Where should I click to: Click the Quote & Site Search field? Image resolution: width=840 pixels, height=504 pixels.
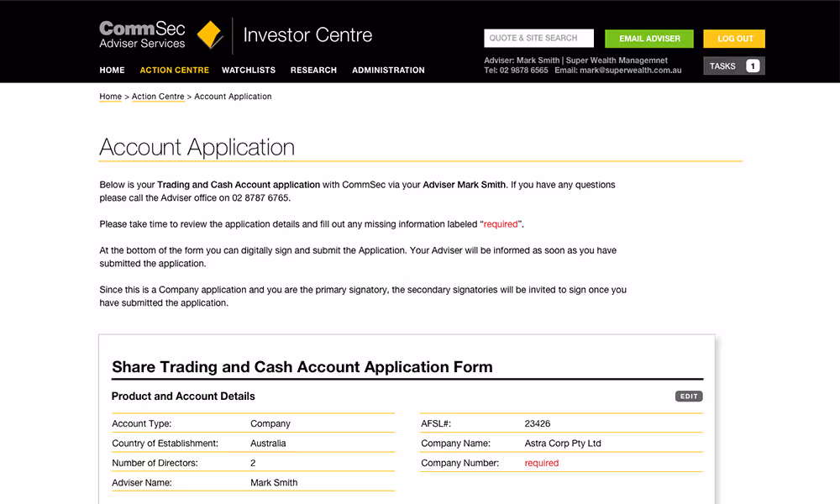pyautogui.click(x=539, y=38)
